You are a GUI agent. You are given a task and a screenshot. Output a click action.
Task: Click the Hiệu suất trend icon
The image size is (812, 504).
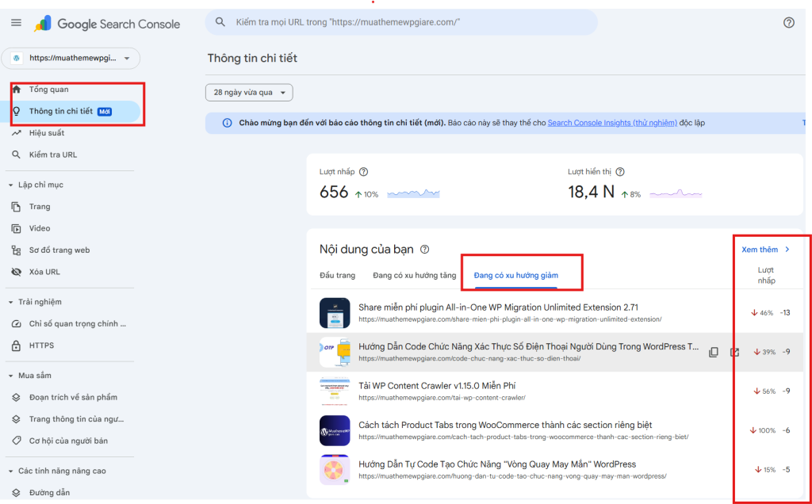17,133
